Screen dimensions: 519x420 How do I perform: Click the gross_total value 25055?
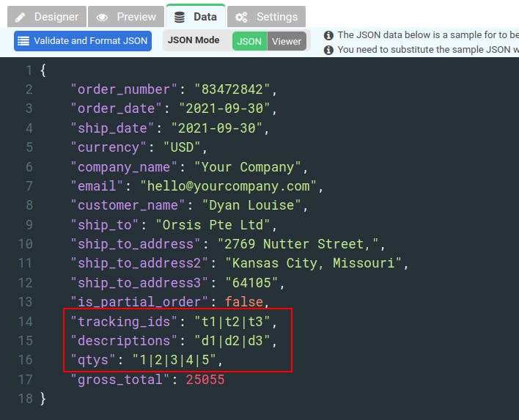(205, 380)
